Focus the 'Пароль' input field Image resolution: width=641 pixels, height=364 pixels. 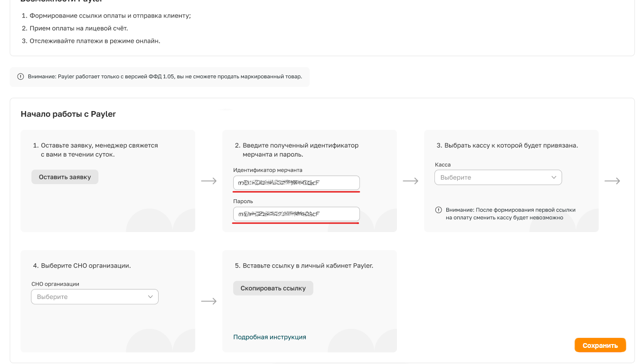[296, 214]
